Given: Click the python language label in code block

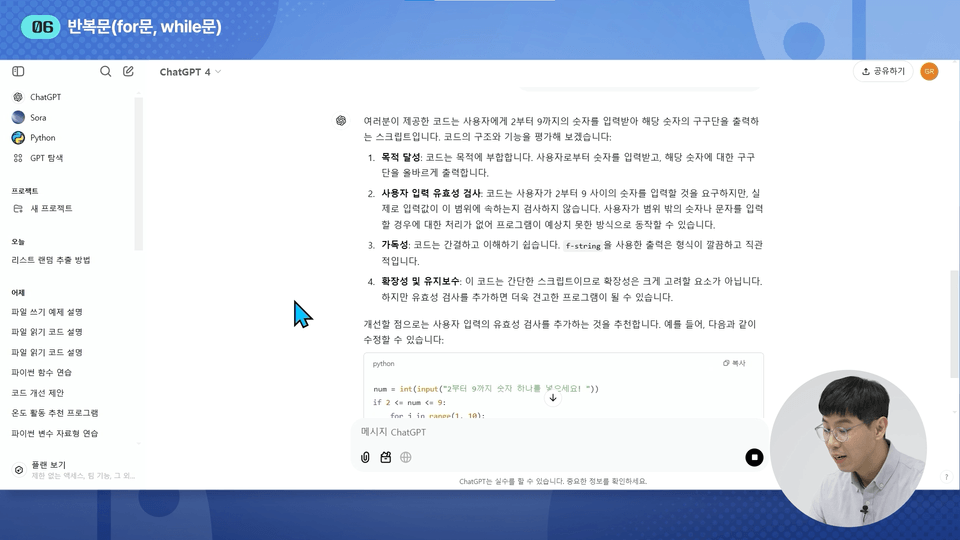Looking at the screenshot, I should pos(383,364).
